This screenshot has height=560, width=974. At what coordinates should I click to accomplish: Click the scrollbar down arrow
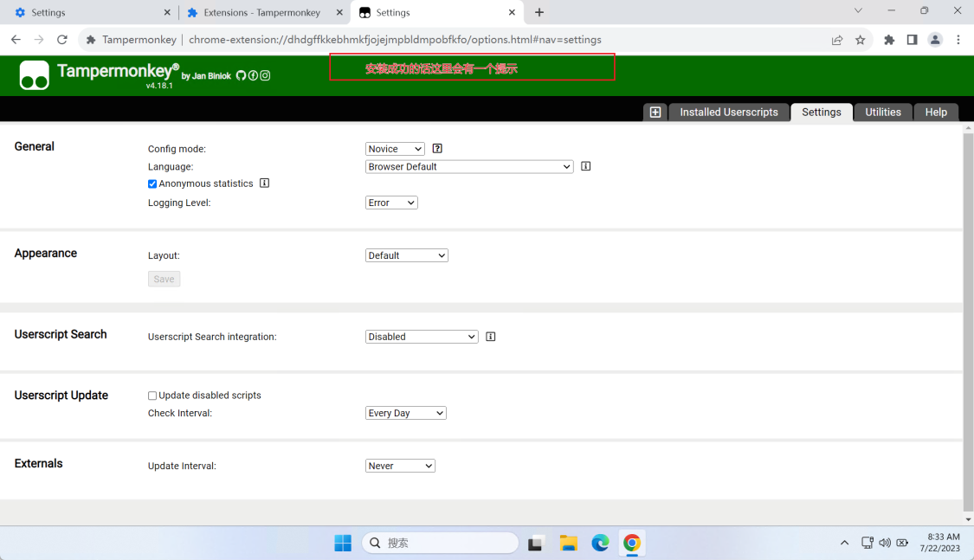[x=968, y=519]
